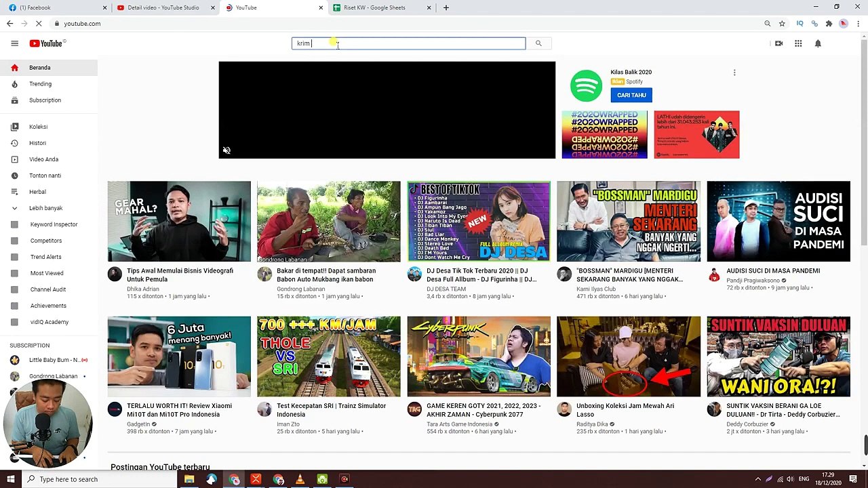The image size is (868, 488).
Task: Unmute the ad video player
Action: pos(226,150)
